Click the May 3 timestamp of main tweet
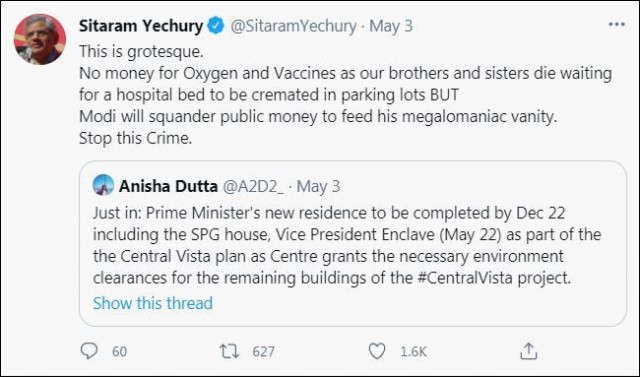Viewport: 640px width, 377px height. pos(391,26)
